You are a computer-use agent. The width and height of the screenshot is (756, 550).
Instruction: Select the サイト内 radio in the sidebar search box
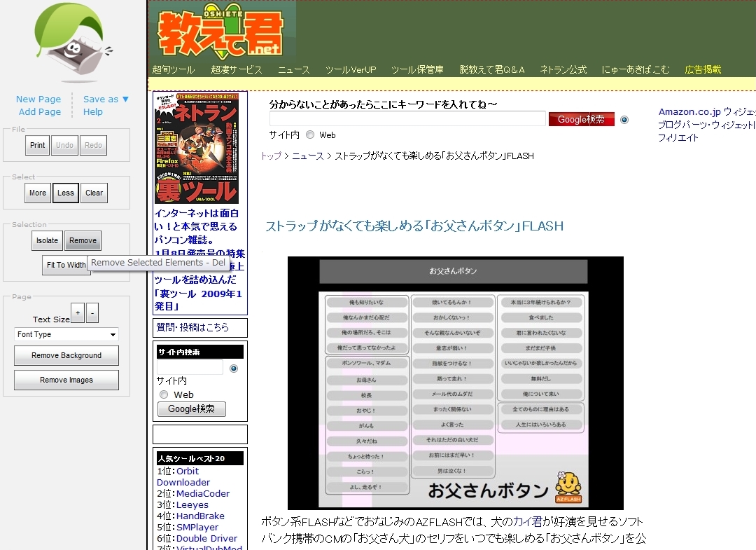coord(234,369)
